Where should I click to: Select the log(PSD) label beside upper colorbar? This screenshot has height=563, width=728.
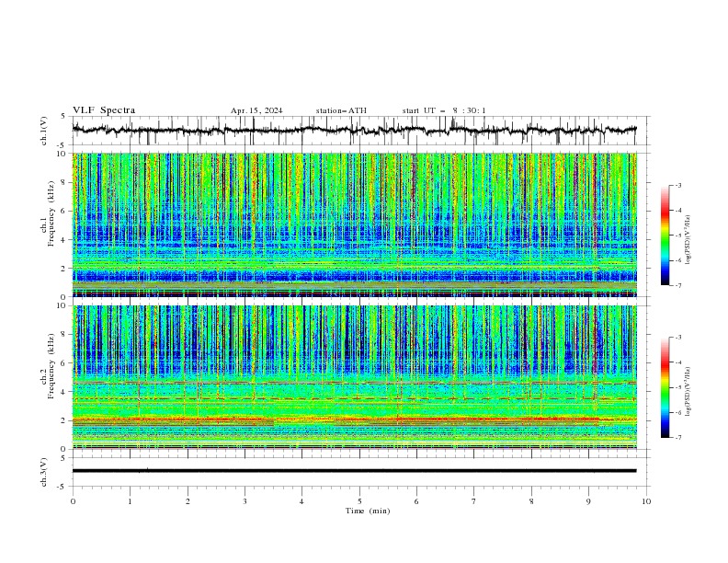[x=688, y=240]
